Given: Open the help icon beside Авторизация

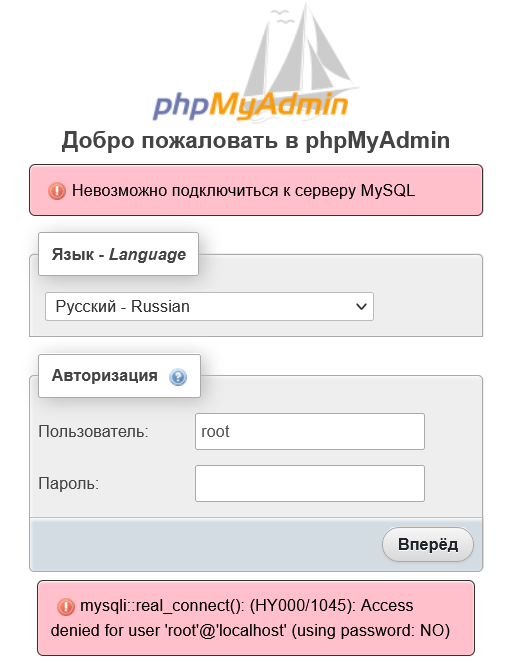Looking at the screenshot, I should 178,376.
